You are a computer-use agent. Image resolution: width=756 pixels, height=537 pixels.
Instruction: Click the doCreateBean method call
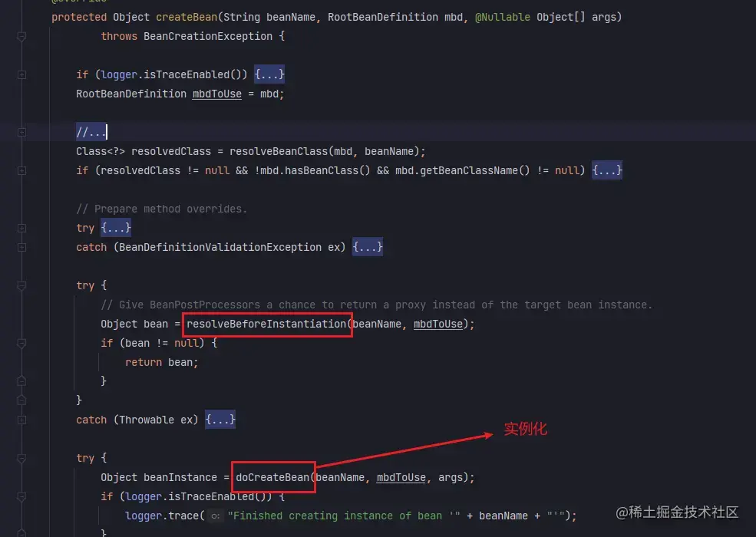(272, 478)
